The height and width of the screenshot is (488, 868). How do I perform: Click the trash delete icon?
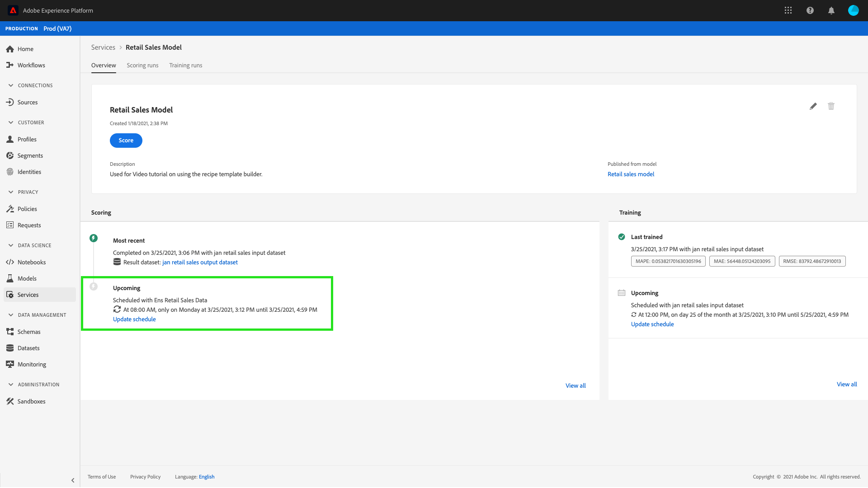point(831,106)
